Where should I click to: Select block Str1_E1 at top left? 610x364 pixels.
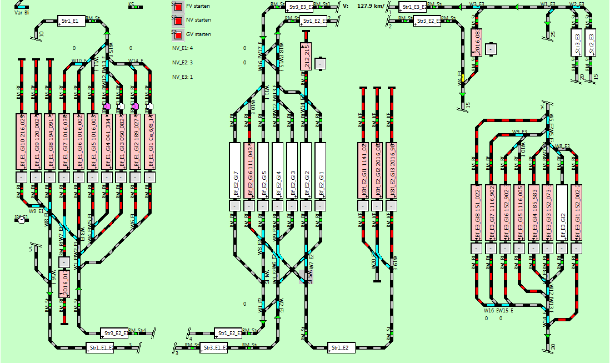coord(72,21)
